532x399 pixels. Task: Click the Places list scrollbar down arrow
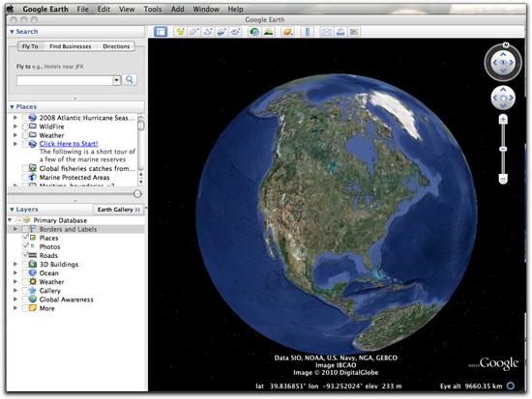point(141,182)
